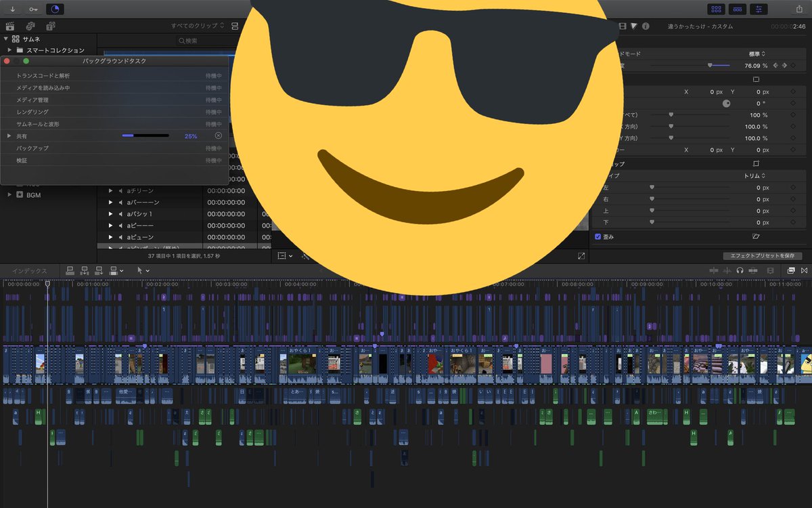Expand the スマートコレクション folder

tap(10, 50)
